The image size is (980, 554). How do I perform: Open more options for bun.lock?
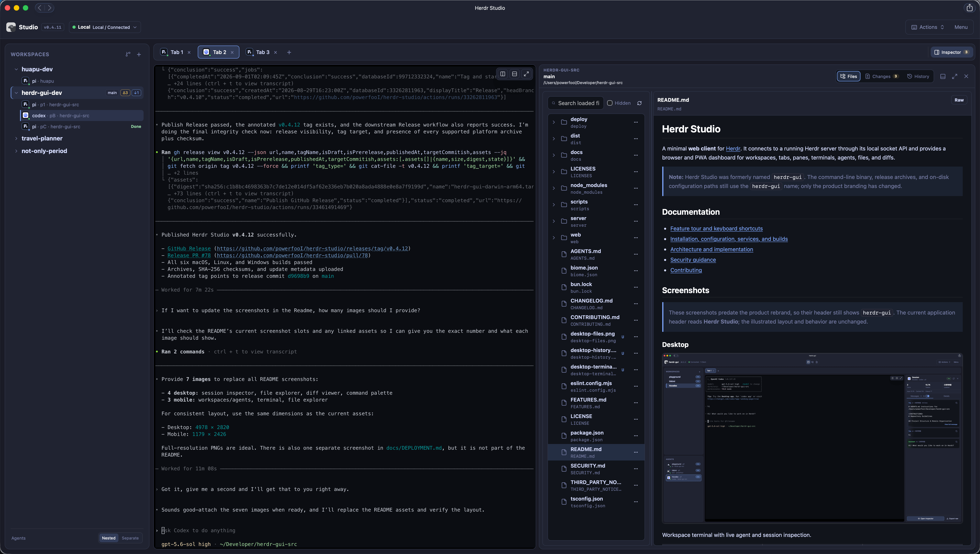pyautogui.click(x=636, y=287)
